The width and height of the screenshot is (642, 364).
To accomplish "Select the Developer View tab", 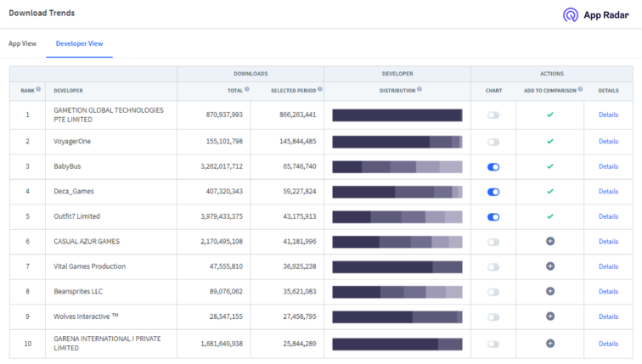I will click(80, 43).
